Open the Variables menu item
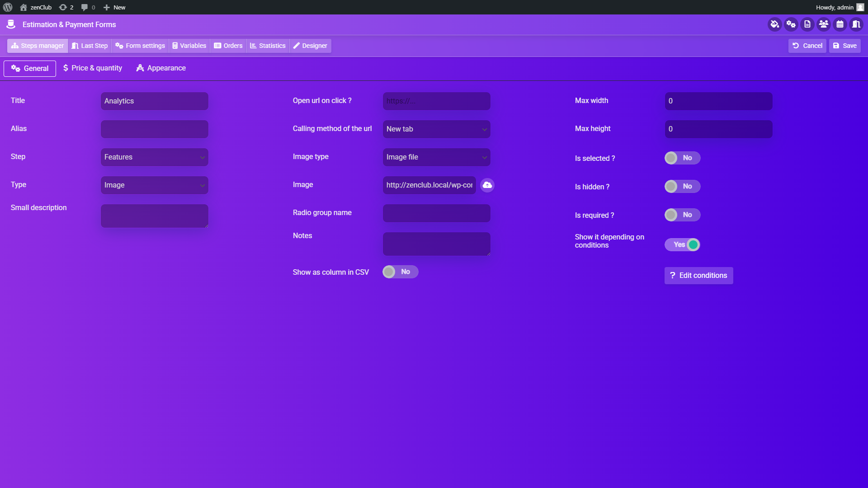The height and width of the screenshot is (488, 868). point(189,46)
